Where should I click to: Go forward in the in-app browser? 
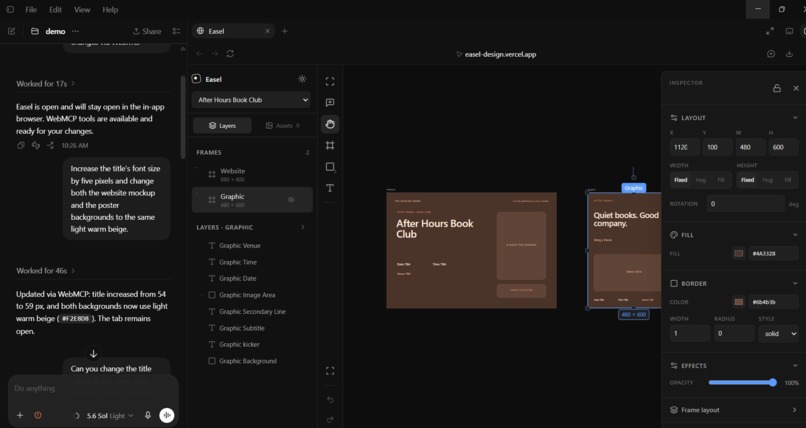click(215, 54)
